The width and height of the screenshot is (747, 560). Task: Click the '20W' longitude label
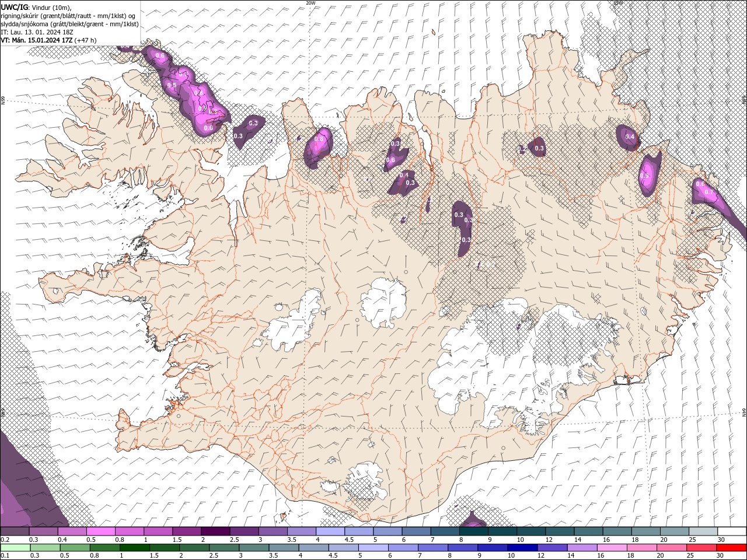click(x=311, y=3)
